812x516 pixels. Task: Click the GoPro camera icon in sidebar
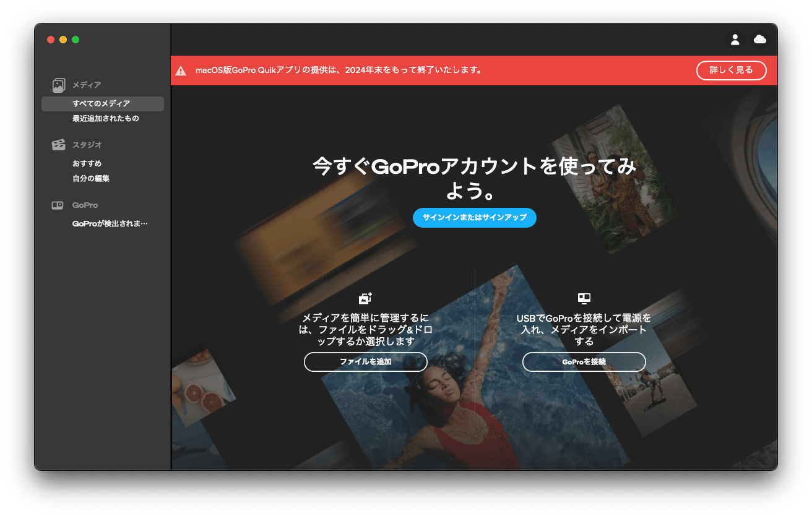58,205
